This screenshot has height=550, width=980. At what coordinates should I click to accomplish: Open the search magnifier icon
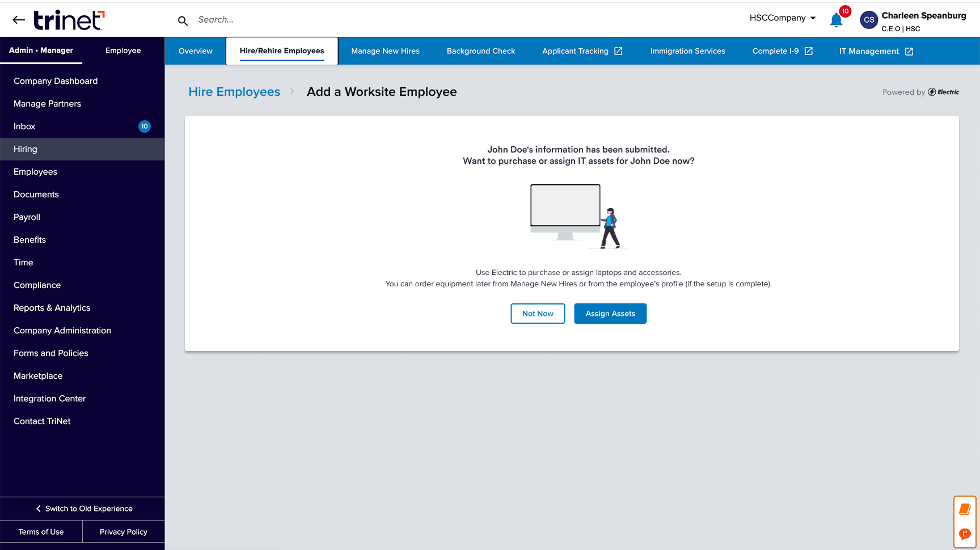click(183, 20)
